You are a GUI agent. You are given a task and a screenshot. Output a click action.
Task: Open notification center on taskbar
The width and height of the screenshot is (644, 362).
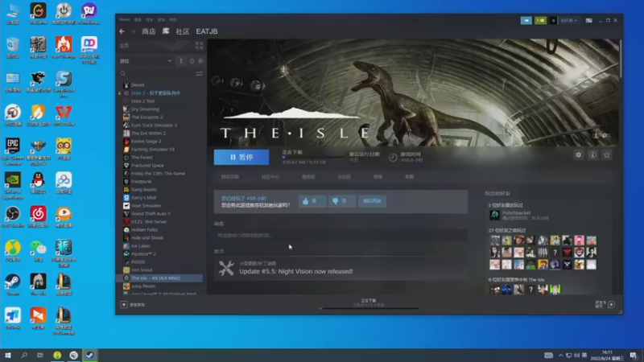[x=634, y=356]
